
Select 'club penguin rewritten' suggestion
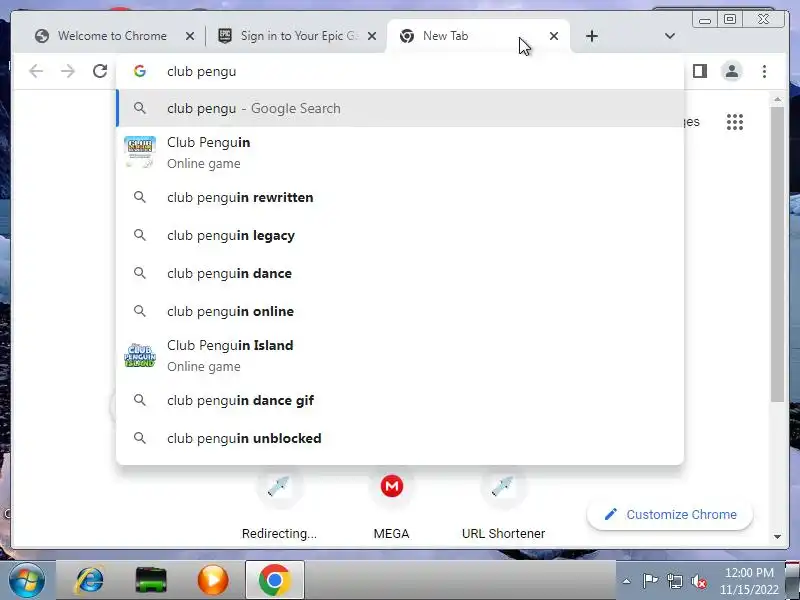click(x=401, y=197)
